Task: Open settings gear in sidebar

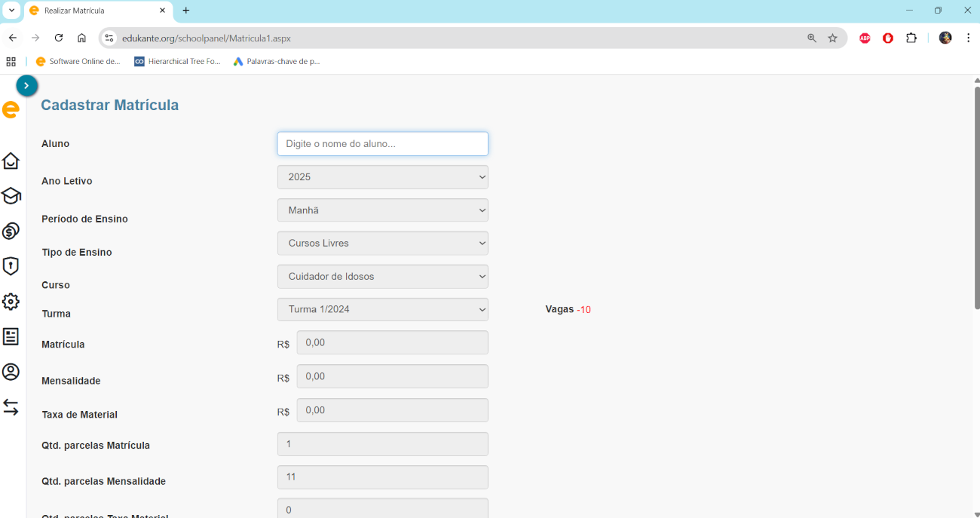Action: [11, 302]
